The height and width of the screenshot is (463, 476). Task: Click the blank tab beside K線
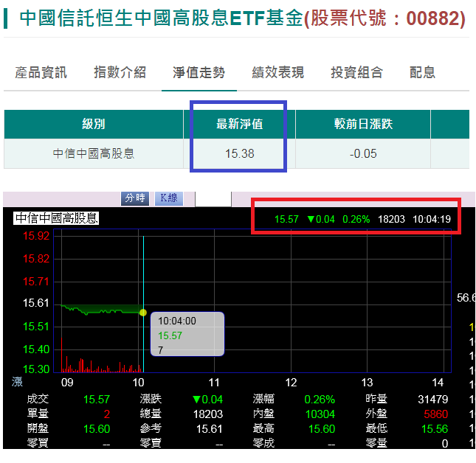click(213, 199)
